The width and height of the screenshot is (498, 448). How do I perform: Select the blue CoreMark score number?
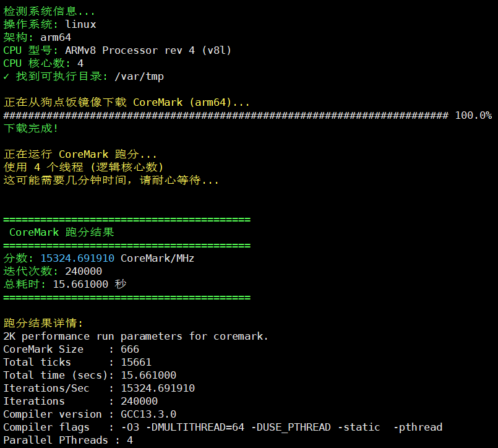click(77, 258)
